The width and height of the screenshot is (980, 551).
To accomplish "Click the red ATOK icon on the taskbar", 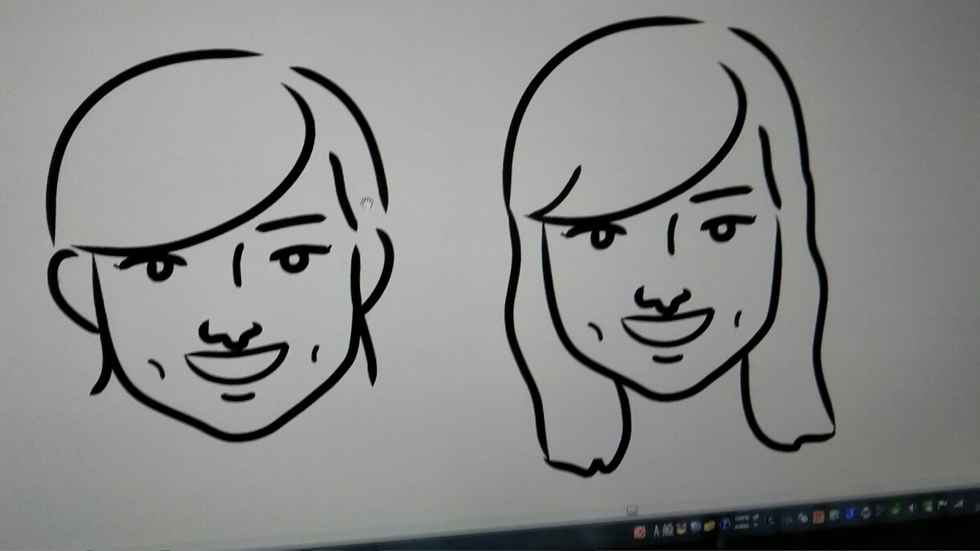I will pyautogui.click(x=639, y=533).
